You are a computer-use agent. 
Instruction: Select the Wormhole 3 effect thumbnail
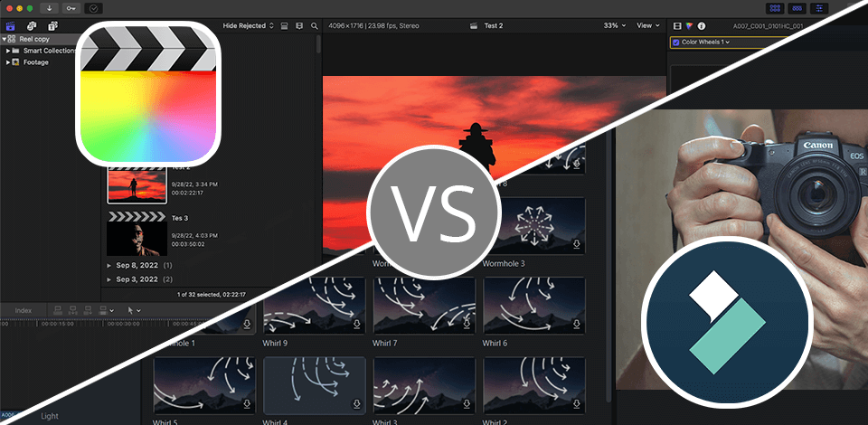(x=534, y=226)
